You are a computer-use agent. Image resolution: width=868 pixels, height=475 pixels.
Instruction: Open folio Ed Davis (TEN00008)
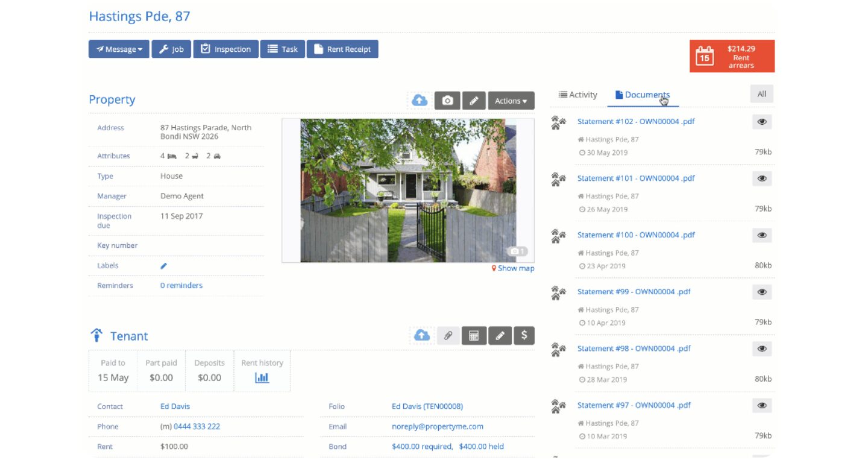coord(427,406)
